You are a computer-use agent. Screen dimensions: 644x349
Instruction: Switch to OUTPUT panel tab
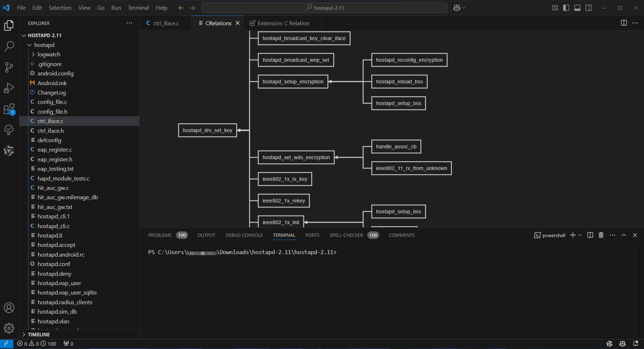point(206,235)
